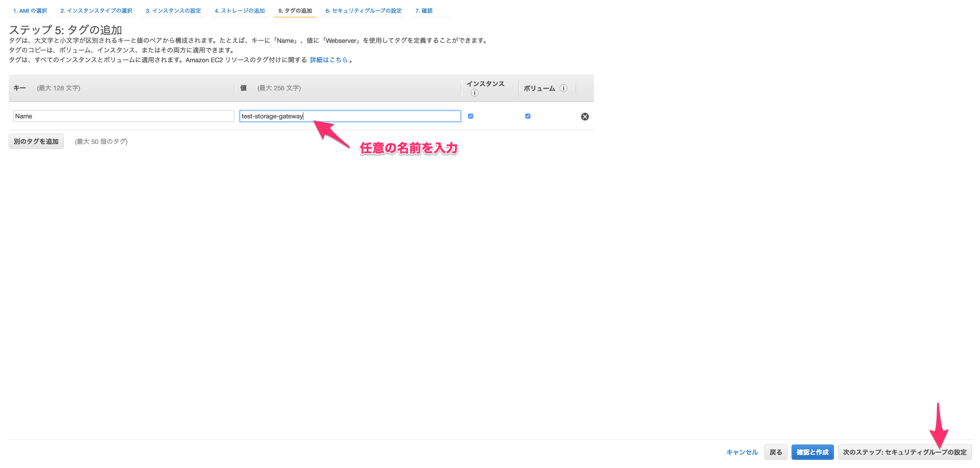The height and width of the screenshot is (468, 980).
Task: Click the value field containing test-storage-gateway
Action: [x=350, y=116]
